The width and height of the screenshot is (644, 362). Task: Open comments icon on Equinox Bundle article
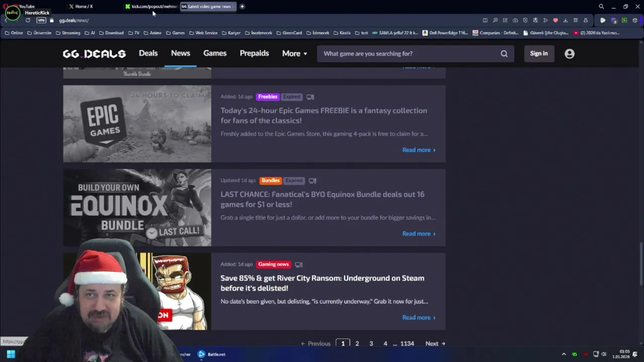pyautogui.click(x=312, y=181)
